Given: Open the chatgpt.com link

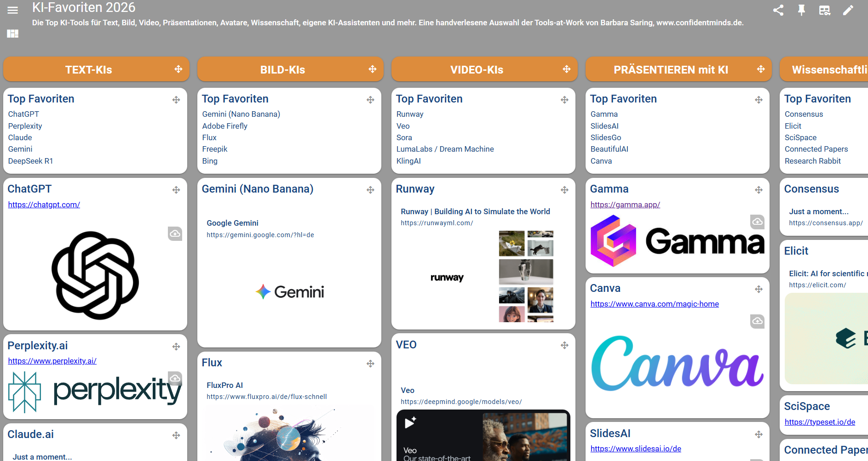Looking at the screenshot, I should pos(44,205).
